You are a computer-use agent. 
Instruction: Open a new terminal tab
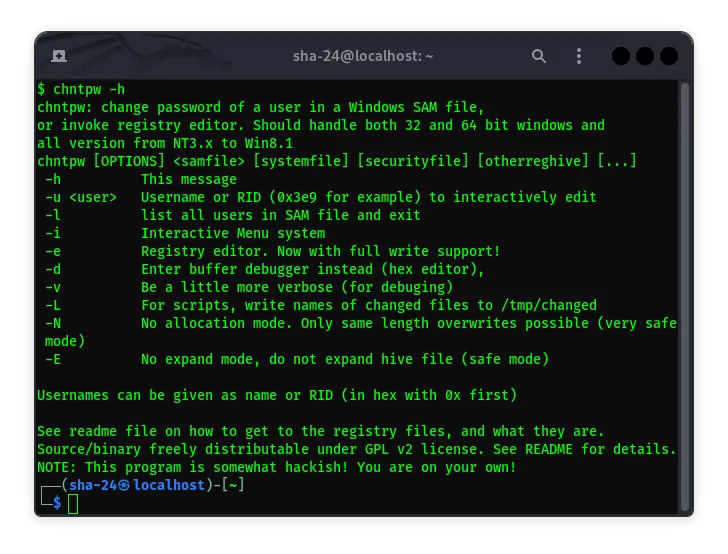tap(59, 56)
